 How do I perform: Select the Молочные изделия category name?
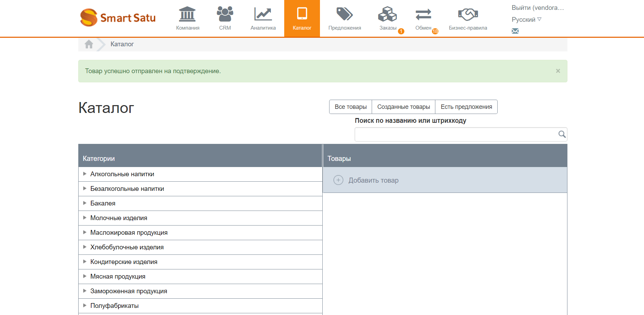point(119,218)
